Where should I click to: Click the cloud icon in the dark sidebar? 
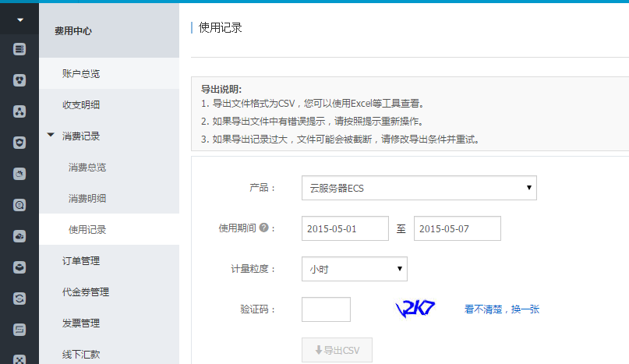(x=19, y=236)
